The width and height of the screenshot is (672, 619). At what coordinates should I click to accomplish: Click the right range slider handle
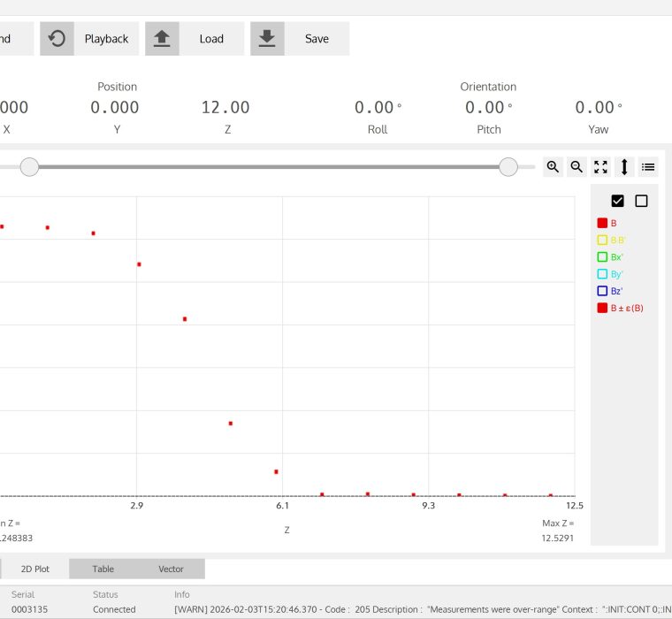click(x=508, y=166)
